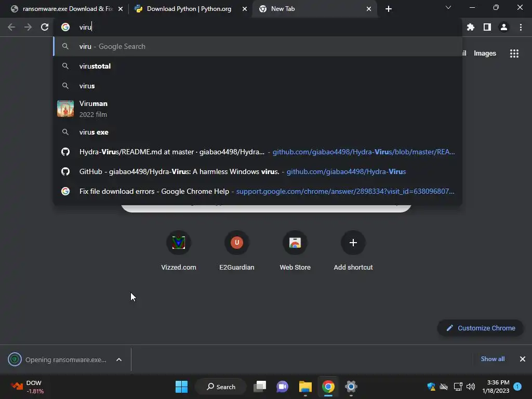Reload the current page
532x399 pixels.
point(45,27)
